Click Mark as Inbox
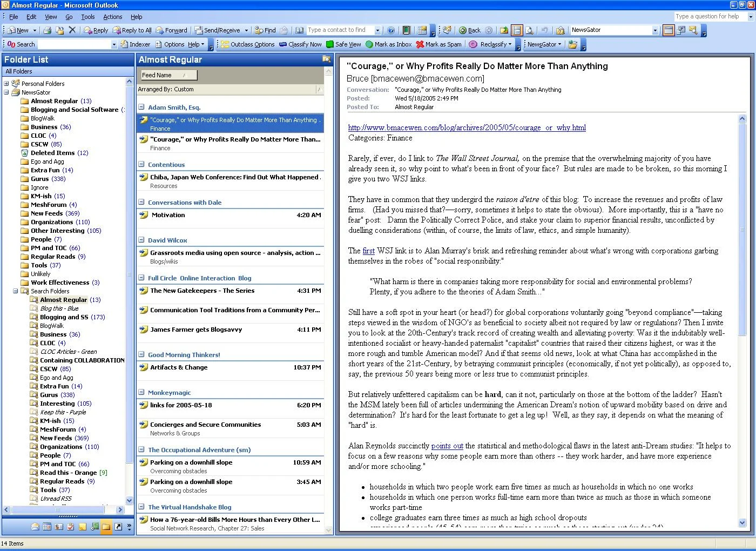The width and height of the screenshot is (756, 551). [388, 44]
